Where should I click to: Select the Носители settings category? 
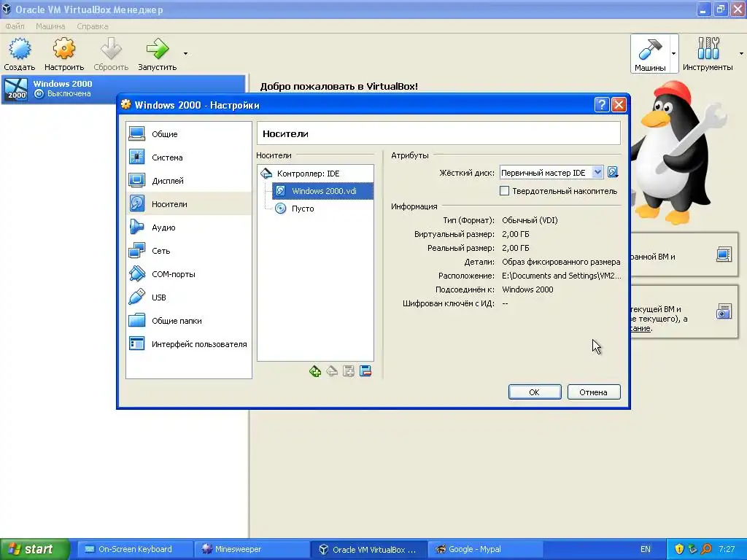coord(189,204)
